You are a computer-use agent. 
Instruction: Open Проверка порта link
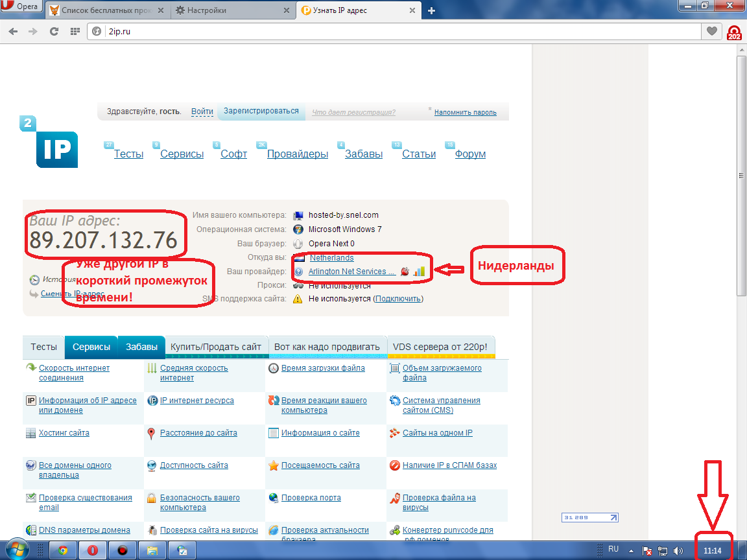point(311,498)
